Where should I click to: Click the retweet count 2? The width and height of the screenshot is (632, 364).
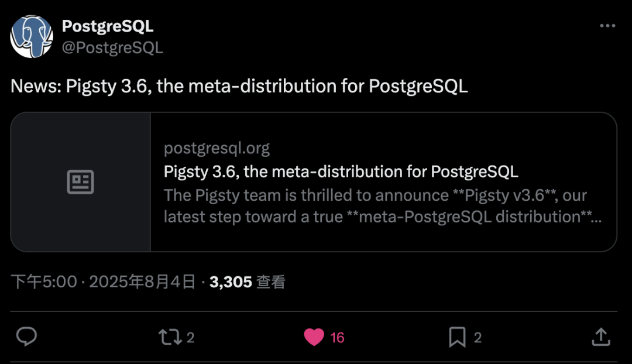click(191, 338)
